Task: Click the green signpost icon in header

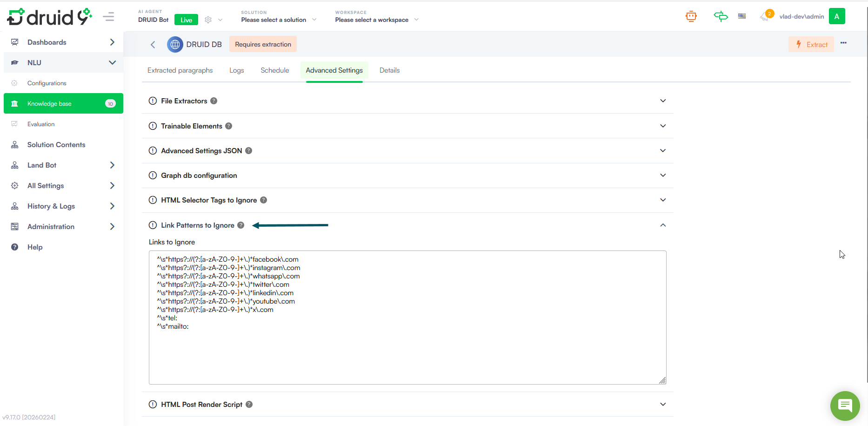Action: coord(721,17)
